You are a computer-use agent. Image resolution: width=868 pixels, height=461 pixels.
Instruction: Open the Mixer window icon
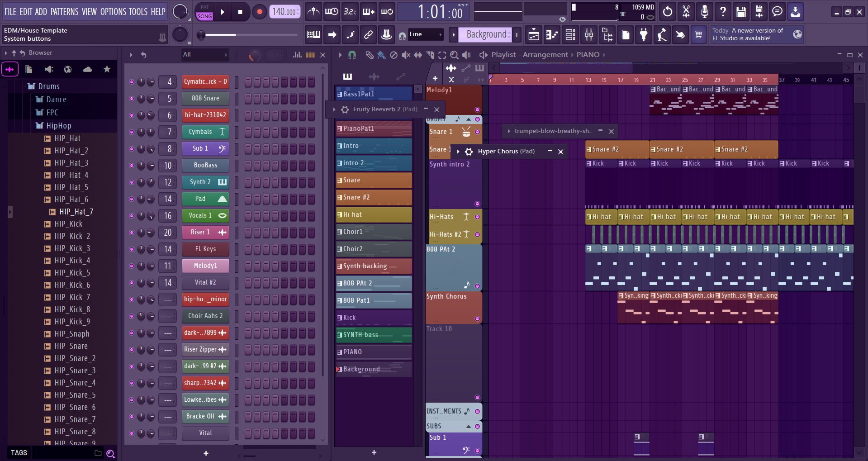click(x=588, y=34)
